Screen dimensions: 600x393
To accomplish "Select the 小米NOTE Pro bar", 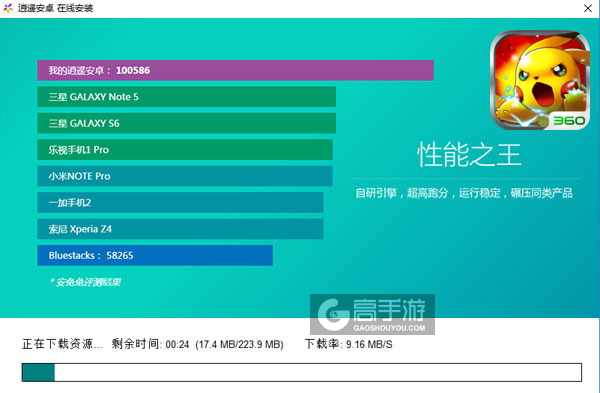I will (185, 176).
